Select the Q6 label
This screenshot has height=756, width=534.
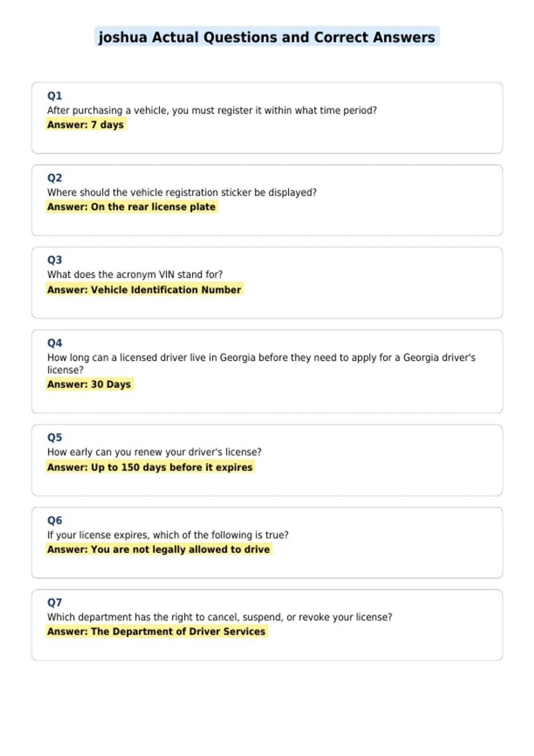(55, 520)
